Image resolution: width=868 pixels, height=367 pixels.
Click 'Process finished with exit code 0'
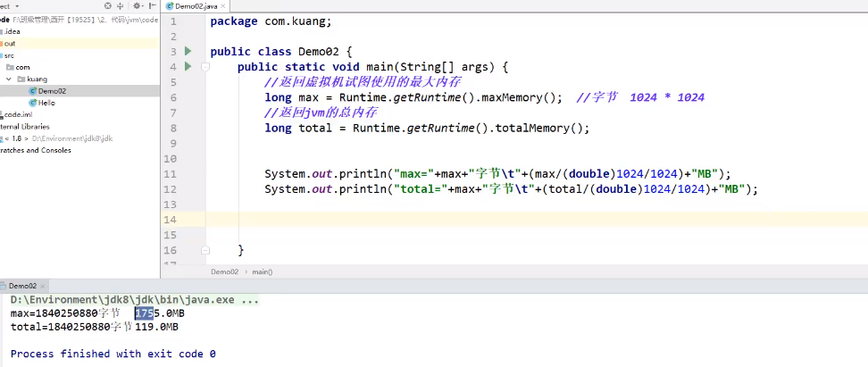(113, 354)
